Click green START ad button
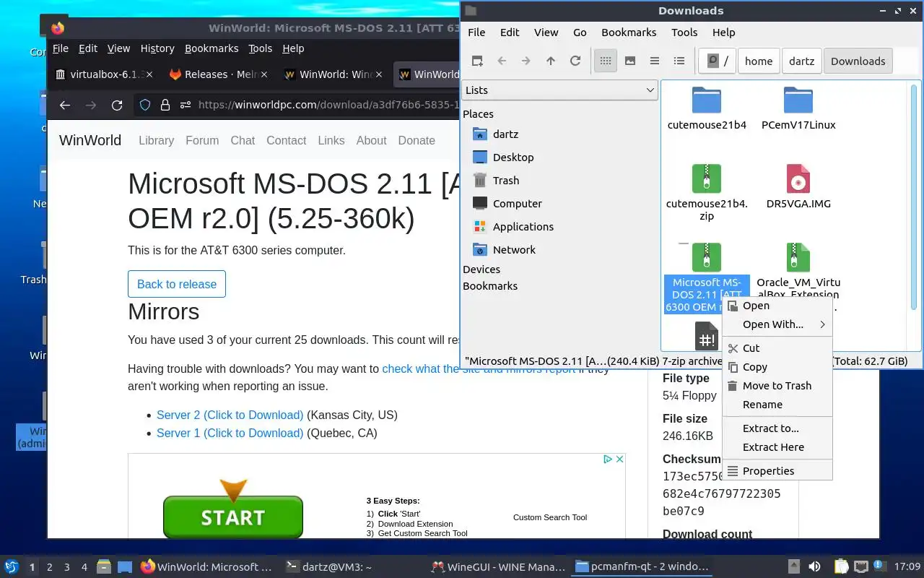924x578 pixels. [x=233, y=516]
